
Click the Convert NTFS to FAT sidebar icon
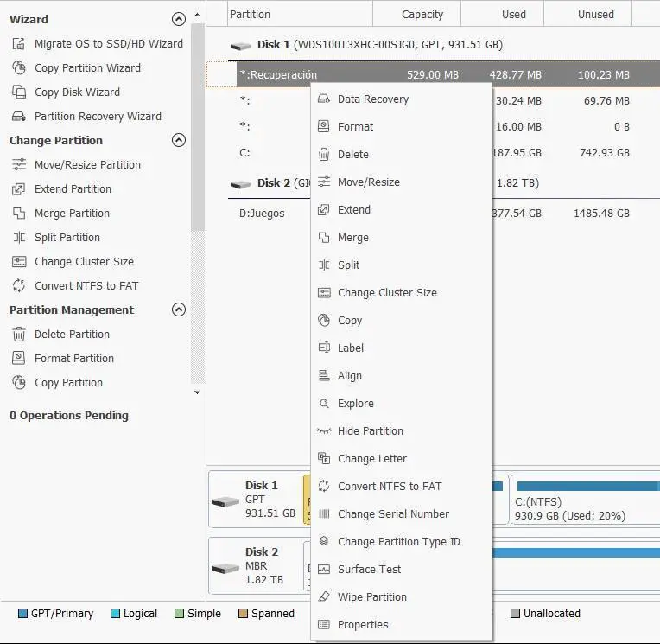click(x=19, y=285)
